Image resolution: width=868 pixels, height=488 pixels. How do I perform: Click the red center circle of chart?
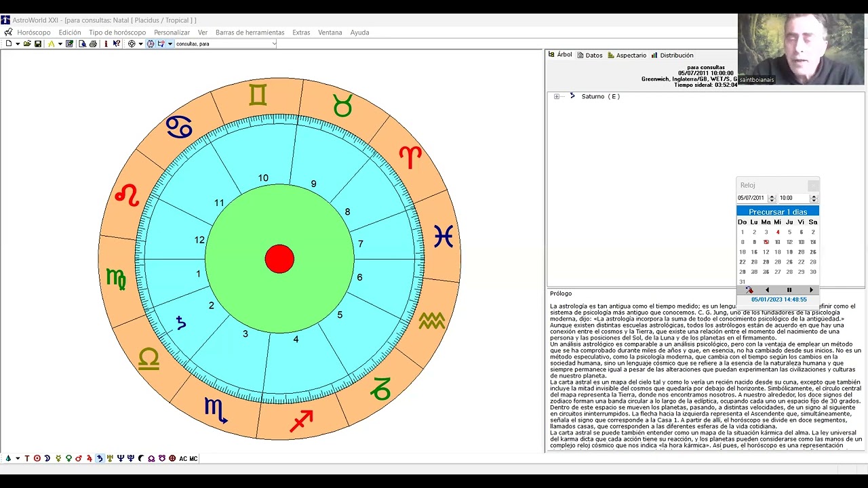coord(279,259)
